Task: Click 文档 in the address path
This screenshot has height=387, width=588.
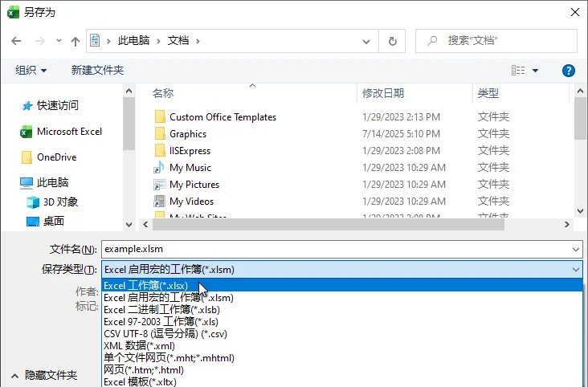Action: (178, 40)
